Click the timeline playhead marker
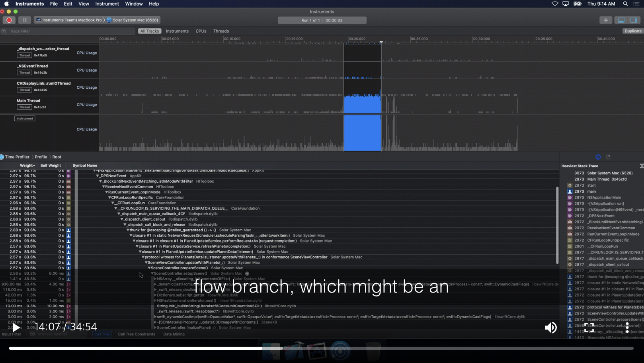This screenshot has height=363, width=644. (x=381, y=42)
